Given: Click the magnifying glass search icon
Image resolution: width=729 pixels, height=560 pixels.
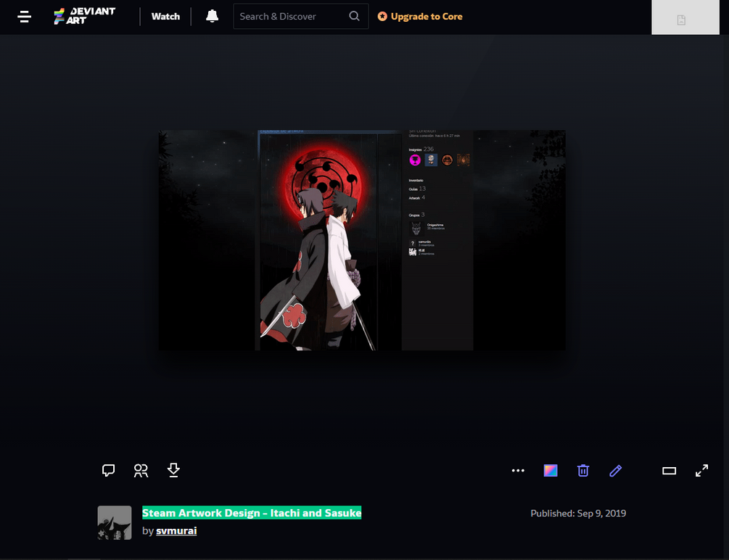Looking at the screenshot, I should coord(354,16).
